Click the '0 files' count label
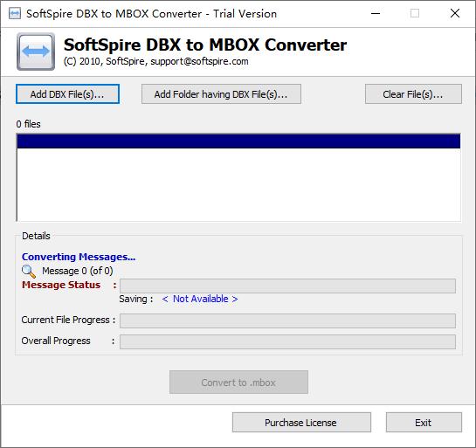The image size is (476, 448). point(28,124)
